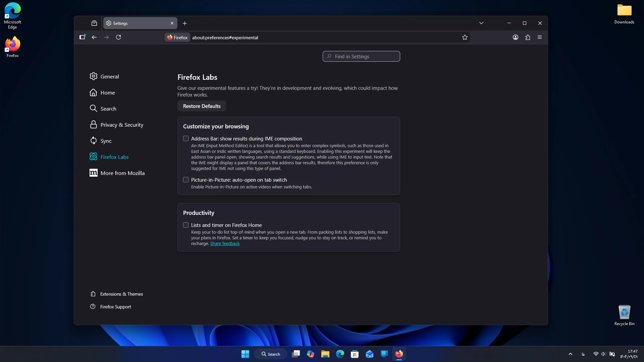Enable Lists and timer on Firefox Home
644x362 pixels.
click(x=186, y=225)
